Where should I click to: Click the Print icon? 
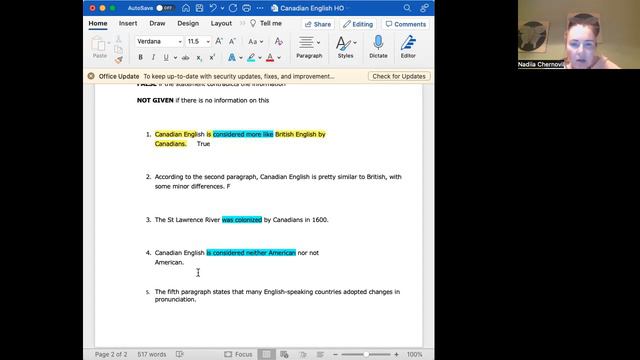(247, 8)
